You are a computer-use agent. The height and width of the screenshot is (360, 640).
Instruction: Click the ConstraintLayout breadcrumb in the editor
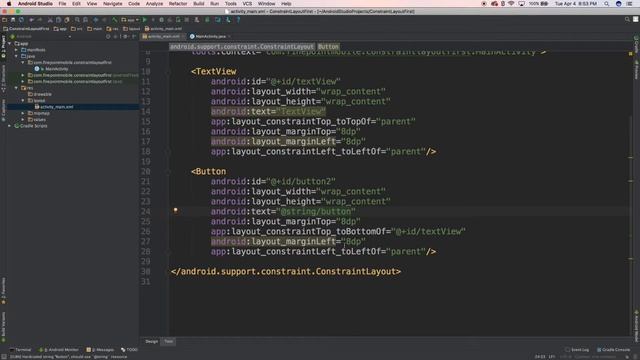[x=242, y=47]
